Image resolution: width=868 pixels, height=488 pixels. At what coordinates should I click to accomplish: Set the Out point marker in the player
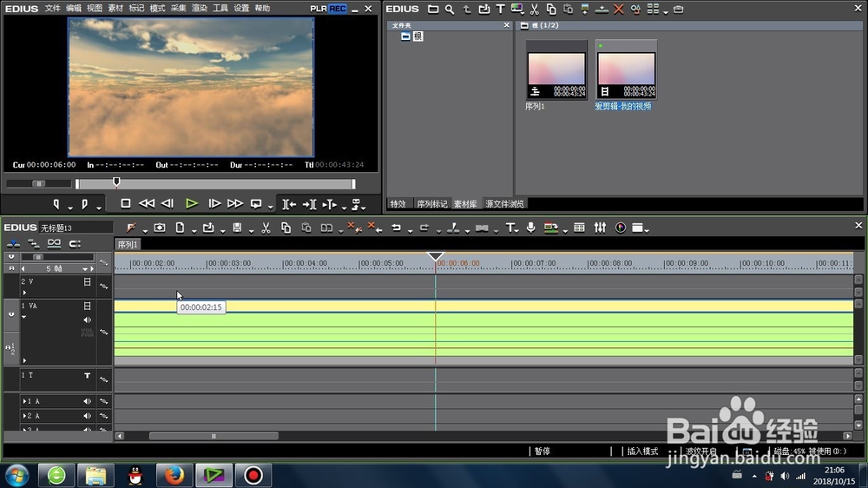[85, 204]
